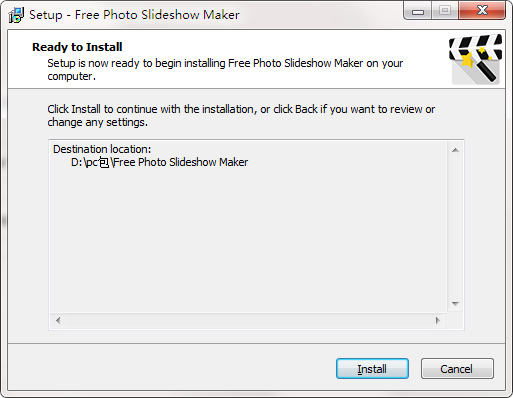
Task: Click the disabled maximize button
Action: (445, 11)
